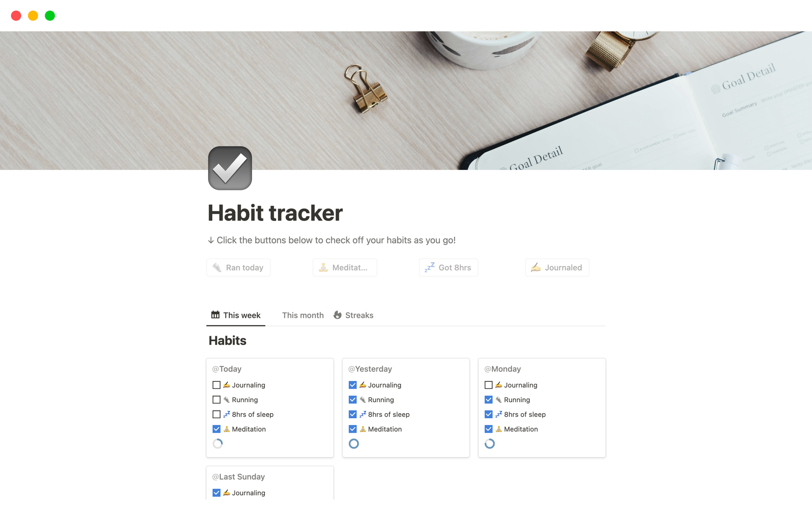Switch to the Streaks tab

pos(353,315)
